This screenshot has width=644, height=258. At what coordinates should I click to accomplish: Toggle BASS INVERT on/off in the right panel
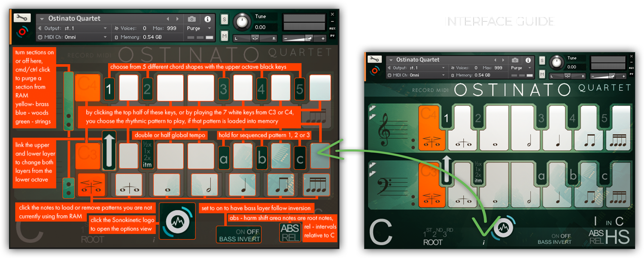pos(554,239)
